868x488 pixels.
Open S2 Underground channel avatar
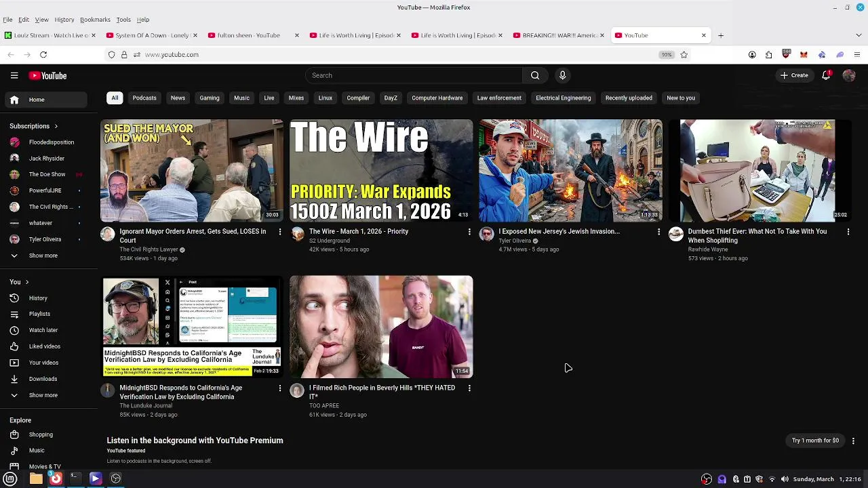(x=297, y=234)
